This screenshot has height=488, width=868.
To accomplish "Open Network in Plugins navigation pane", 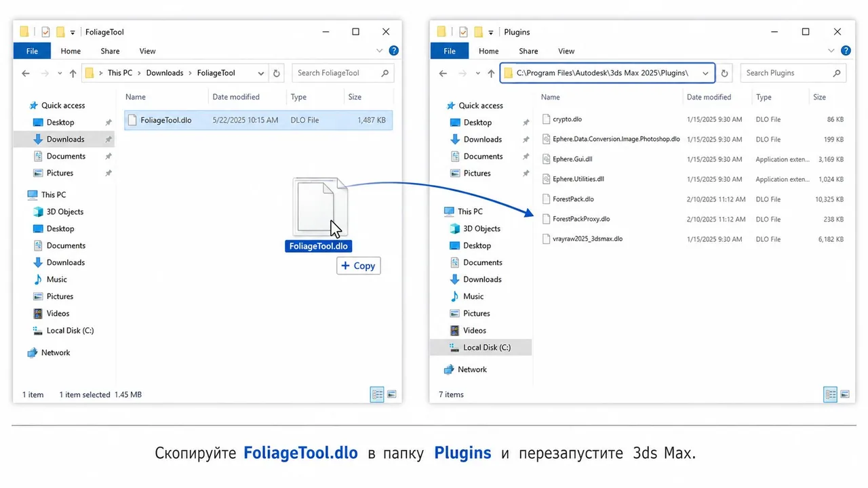I will [x=472, y=369].
